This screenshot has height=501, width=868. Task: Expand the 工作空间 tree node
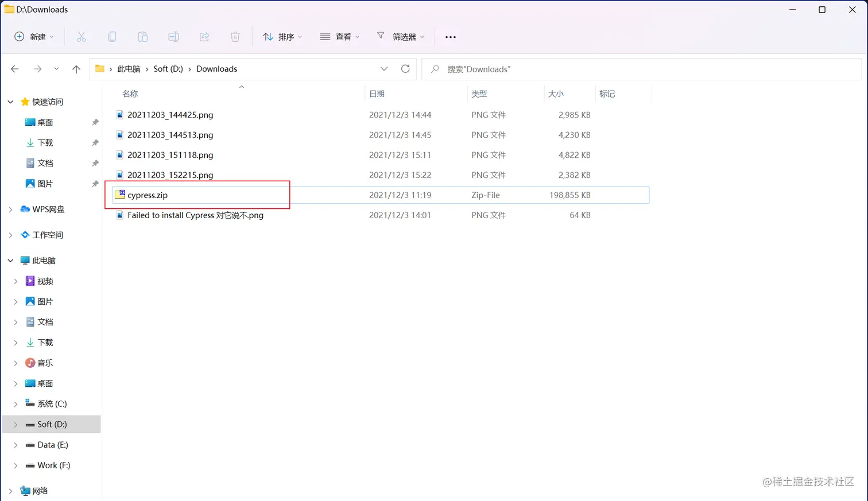10,235
